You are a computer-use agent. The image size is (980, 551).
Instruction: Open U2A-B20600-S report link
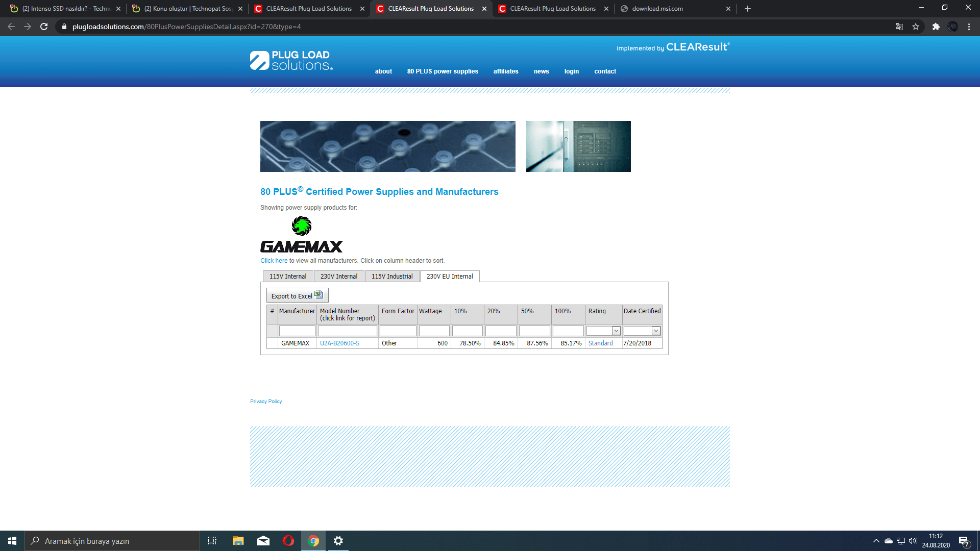point(339,343)
